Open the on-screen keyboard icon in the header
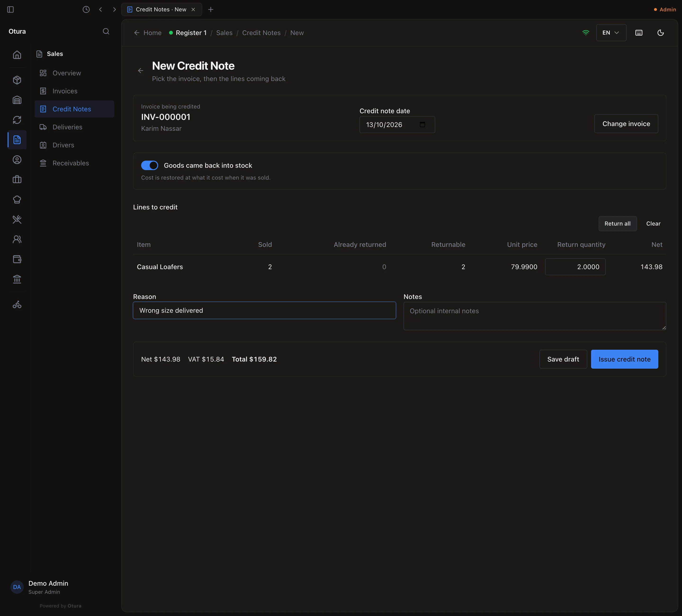The width and height of the screenshot is (682, 616). coord(639,33)
